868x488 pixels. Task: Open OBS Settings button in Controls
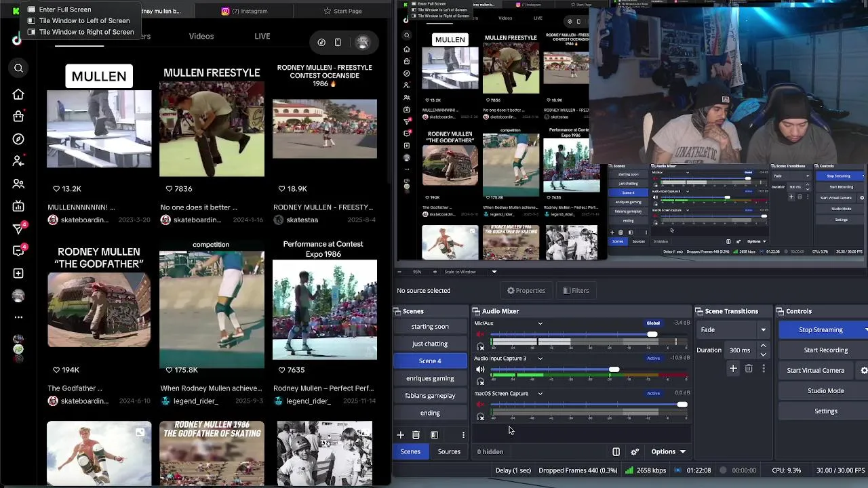[x=825, y=411]
